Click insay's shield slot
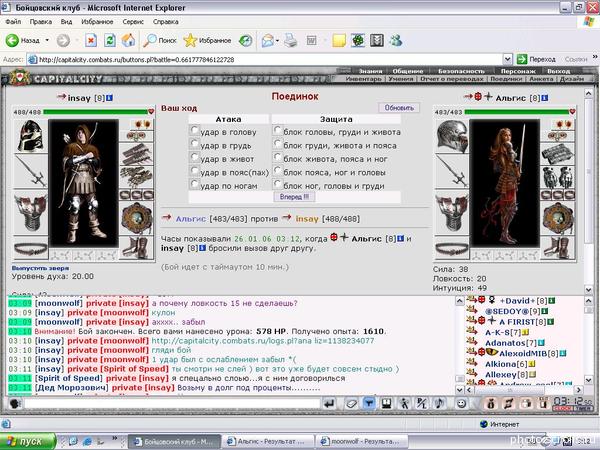Viewport: 600px width, 450px height. click(x=137, y=218)
